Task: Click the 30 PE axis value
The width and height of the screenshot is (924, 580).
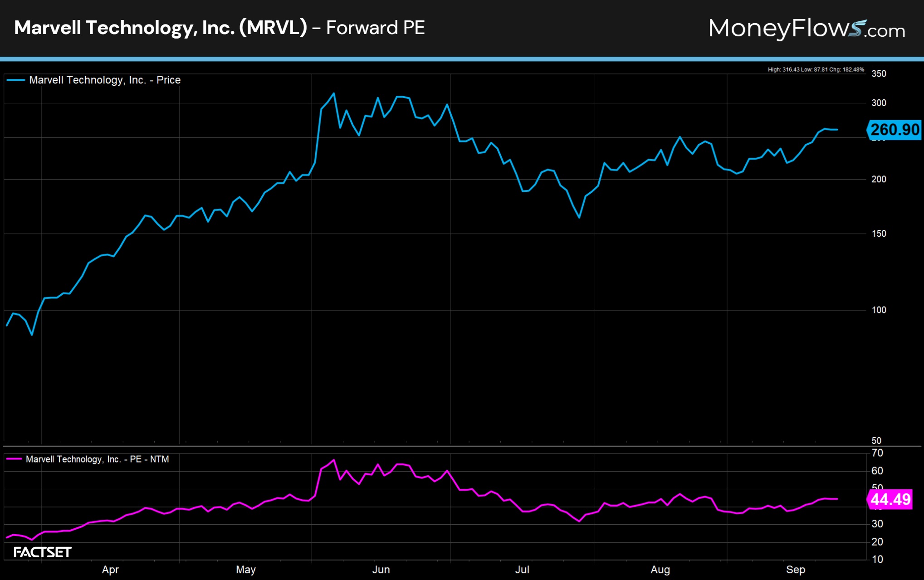Action: [x=877, y=524]
